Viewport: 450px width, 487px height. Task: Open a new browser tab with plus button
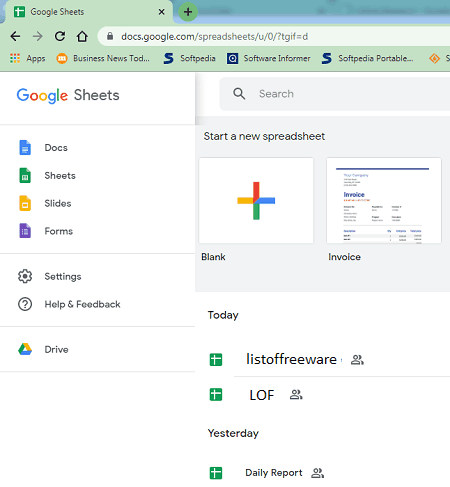click(188, 12)
